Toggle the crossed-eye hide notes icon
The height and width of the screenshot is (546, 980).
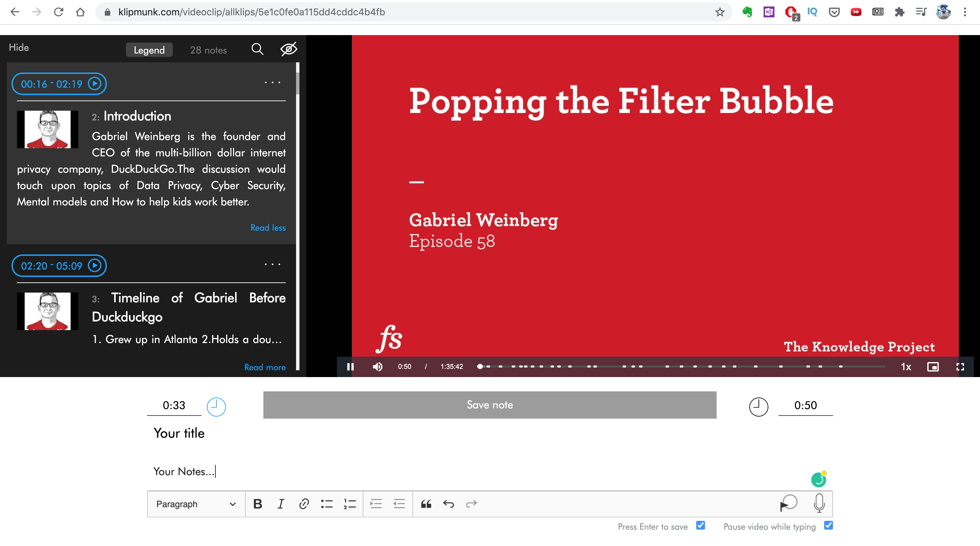point(289,49)
